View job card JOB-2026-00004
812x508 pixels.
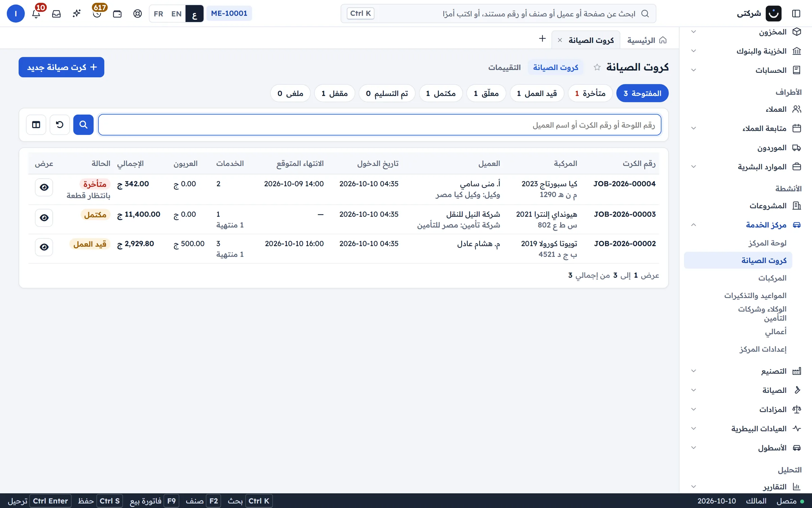(44, 187)
